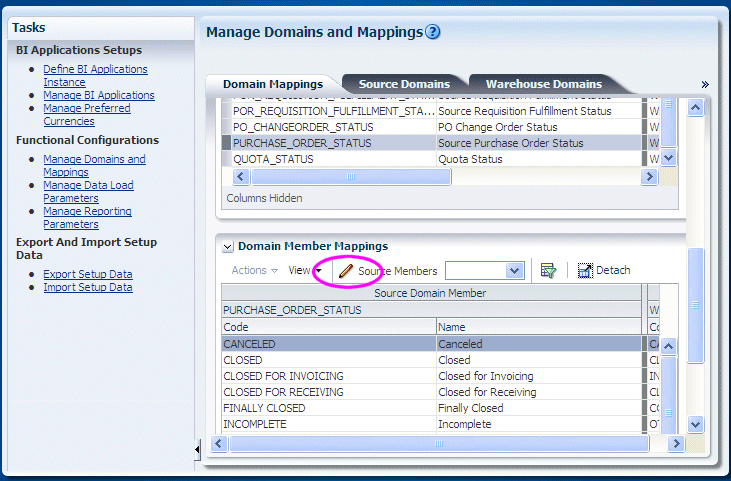Open the Actions menu

[x=255, y=270]
